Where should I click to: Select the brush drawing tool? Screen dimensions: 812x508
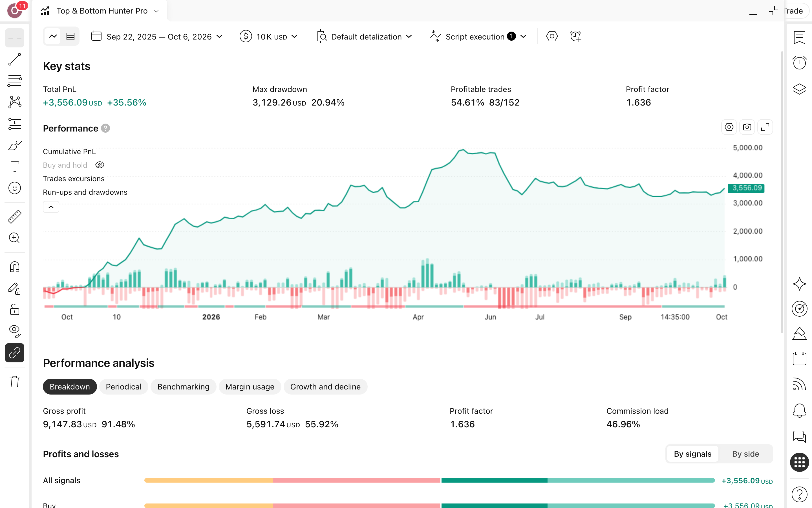click(x=14, y=145)
